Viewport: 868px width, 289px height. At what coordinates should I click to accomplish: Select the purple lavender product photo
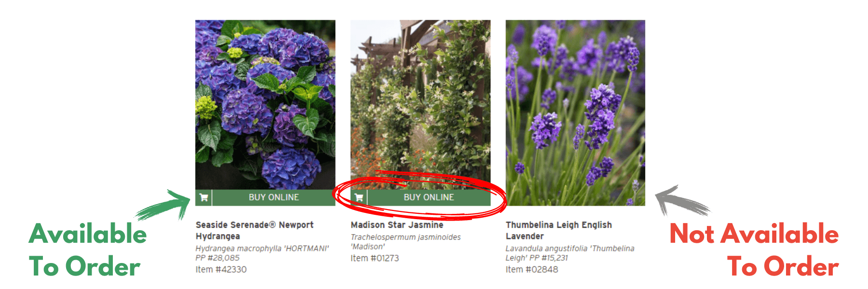[x=575, y=113]
